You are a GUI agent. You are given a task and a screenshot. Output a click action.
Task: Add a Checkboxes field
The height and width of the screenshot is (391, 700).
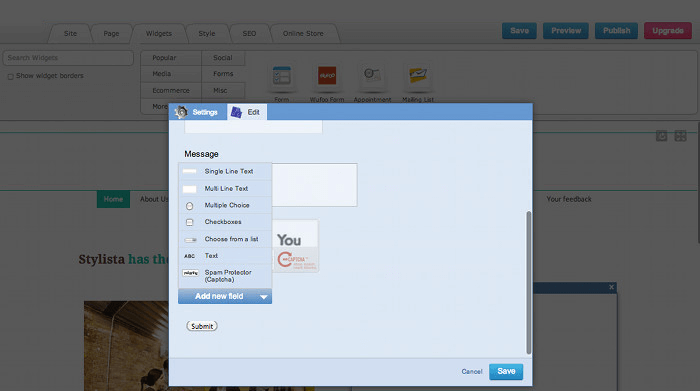[225, 222]
